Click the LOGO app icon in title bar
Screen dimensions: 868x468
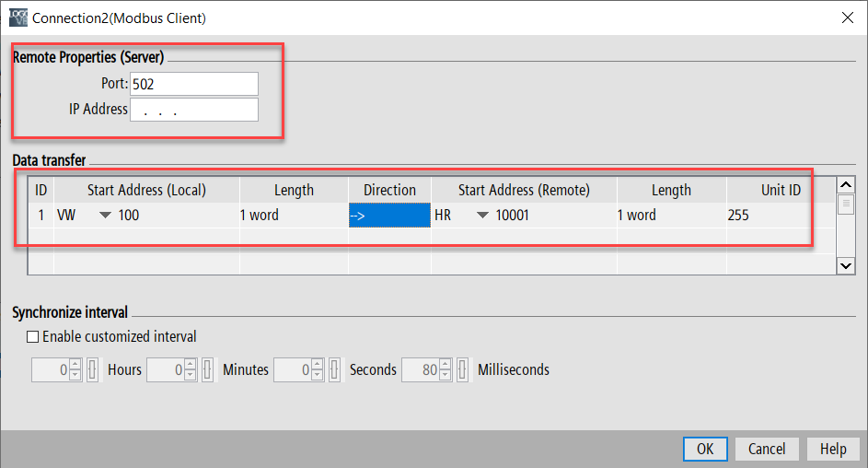click(18, 18)
